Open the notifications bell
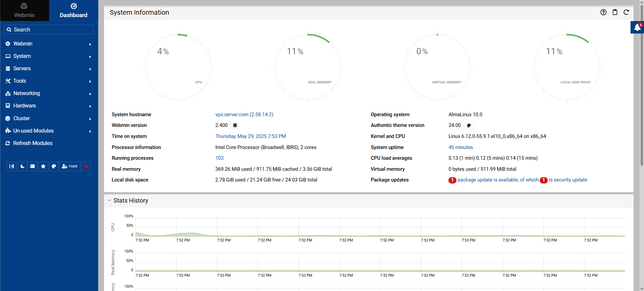This screenshot has height=291, width=644. pos(637,27)
